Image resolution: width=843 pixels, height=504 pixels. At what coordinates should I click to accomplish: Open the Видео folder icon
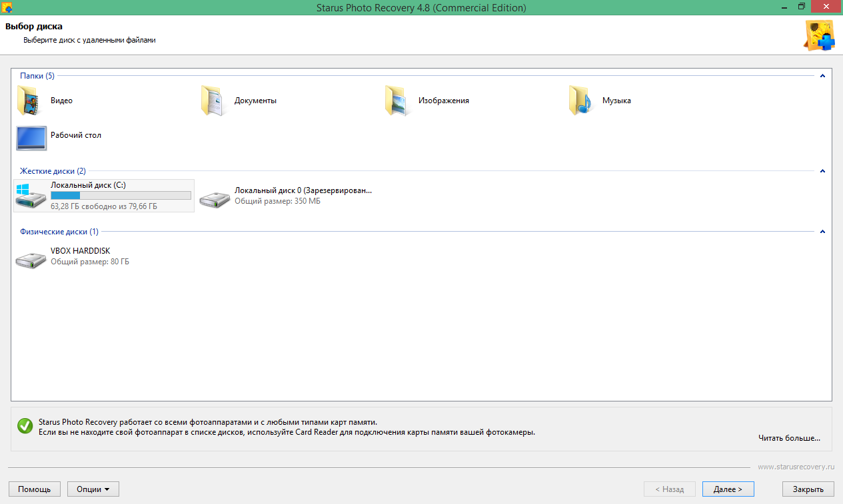click(30, 100)
